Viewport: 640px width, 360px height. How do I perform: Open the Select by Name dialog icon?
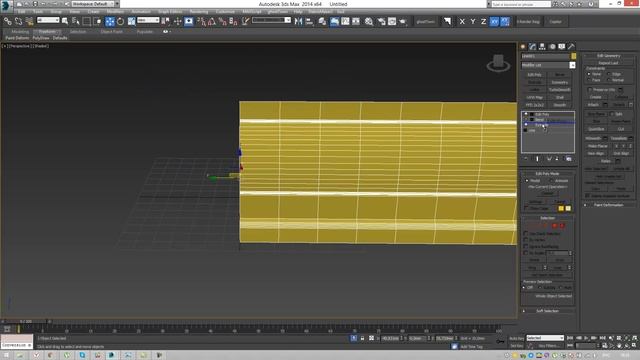pyautogui.click(x=76, y=21)
